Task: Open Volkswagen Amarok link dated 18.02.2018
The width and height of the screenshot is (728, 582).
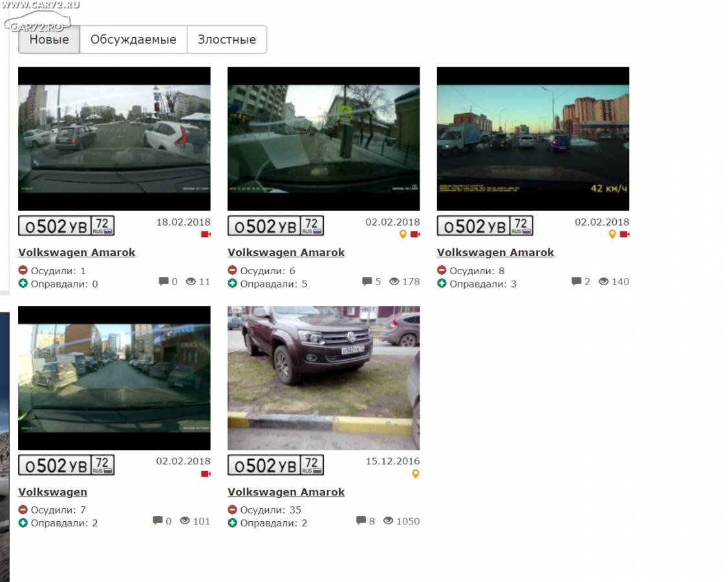Action: pyautogui.click(x=76, y=253)
